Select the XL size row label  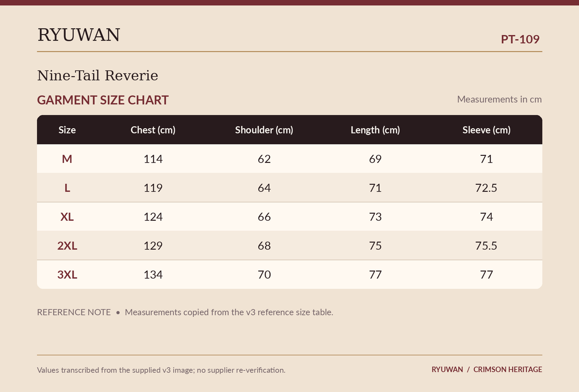click(67, 216)
